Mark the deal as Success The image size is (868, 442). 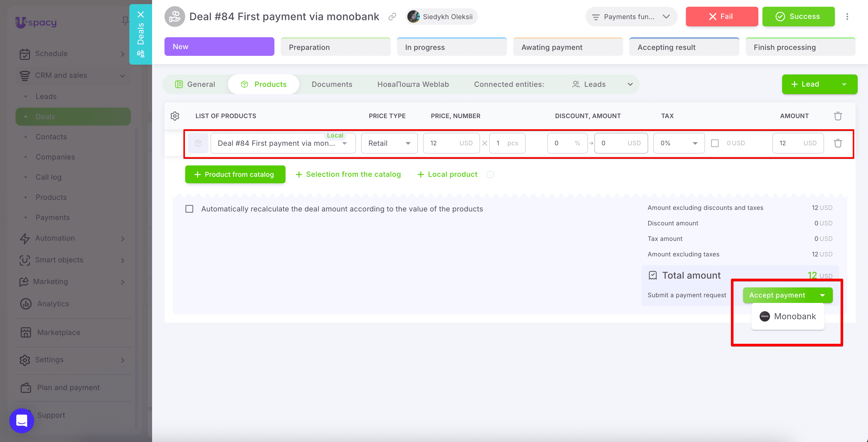point(799,17)
